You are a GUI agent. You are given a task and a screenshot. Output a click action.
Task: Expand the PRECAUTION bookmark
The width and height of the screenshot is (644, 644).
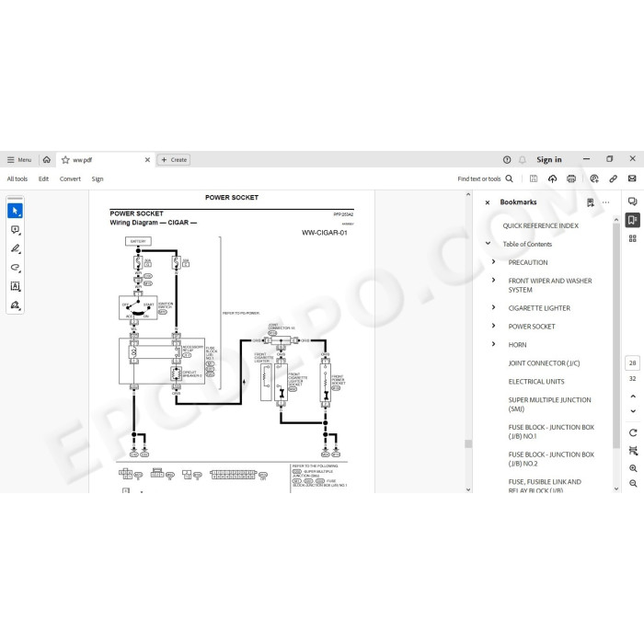click(x=494, y=262)
